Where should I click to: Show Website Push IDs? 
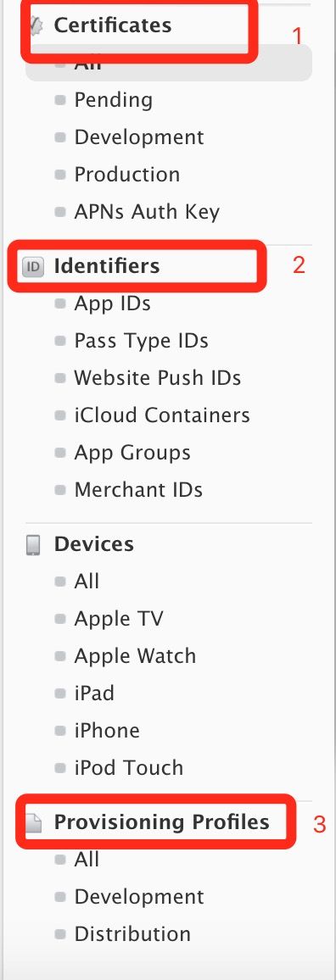coord(158,378)
